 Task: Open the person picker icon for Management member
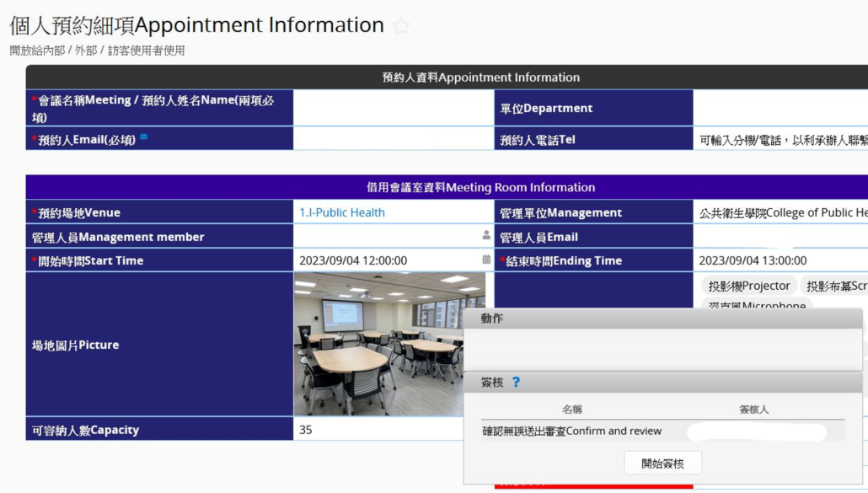coord(486,235)
